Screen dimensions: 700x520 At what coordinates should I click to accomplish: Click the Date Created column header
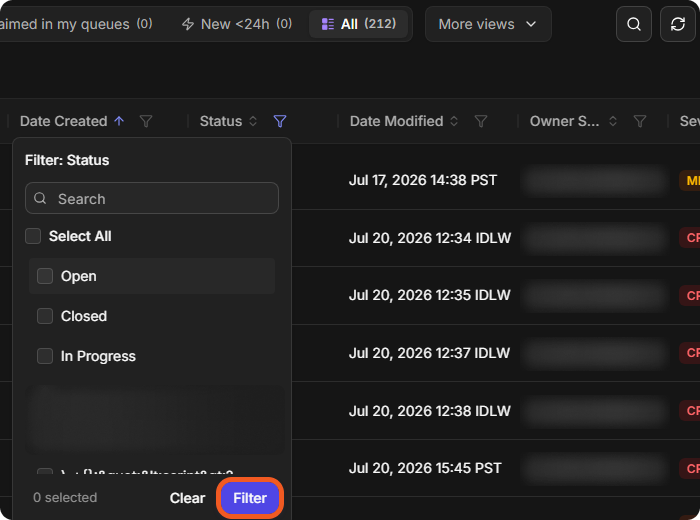point(63,121)
